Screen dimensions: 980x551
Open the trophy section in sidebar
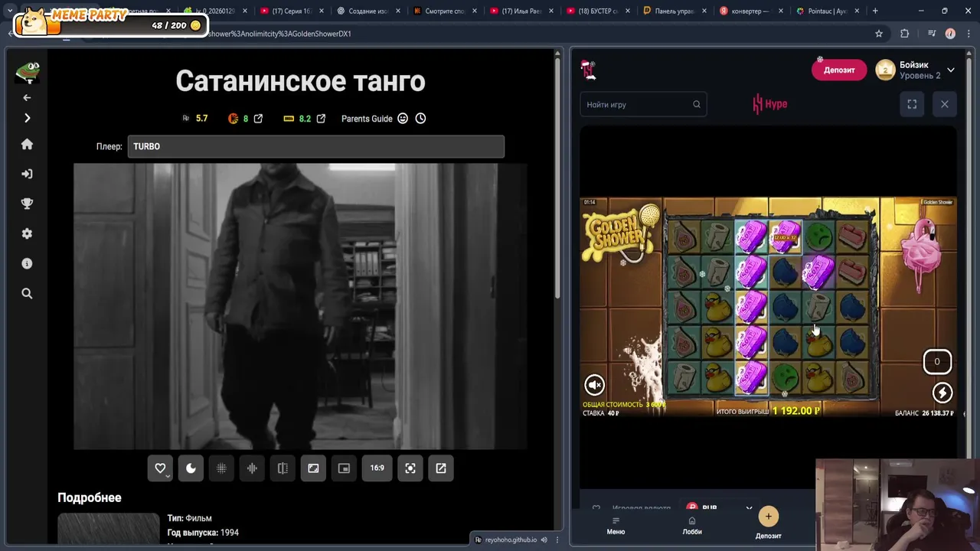[x=27, y=204]
